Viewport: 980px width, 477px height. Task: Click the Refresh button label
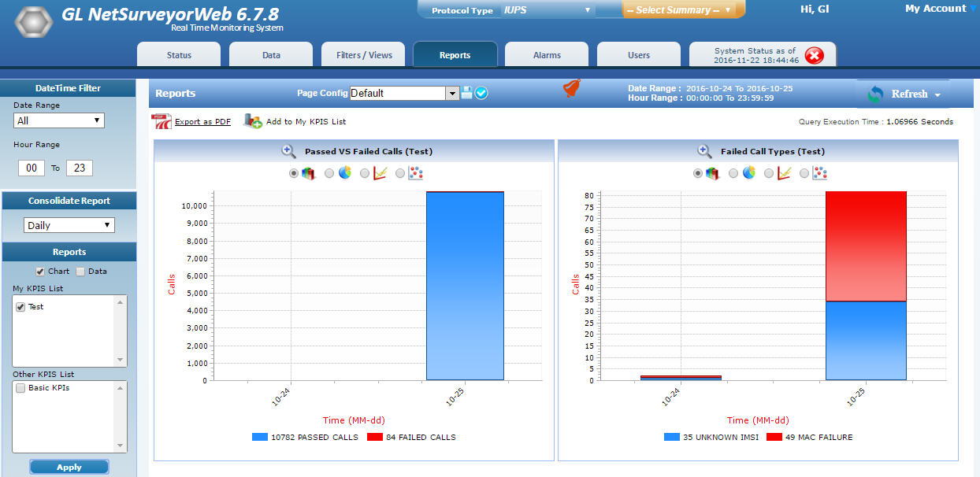click(x=909, y=94)
